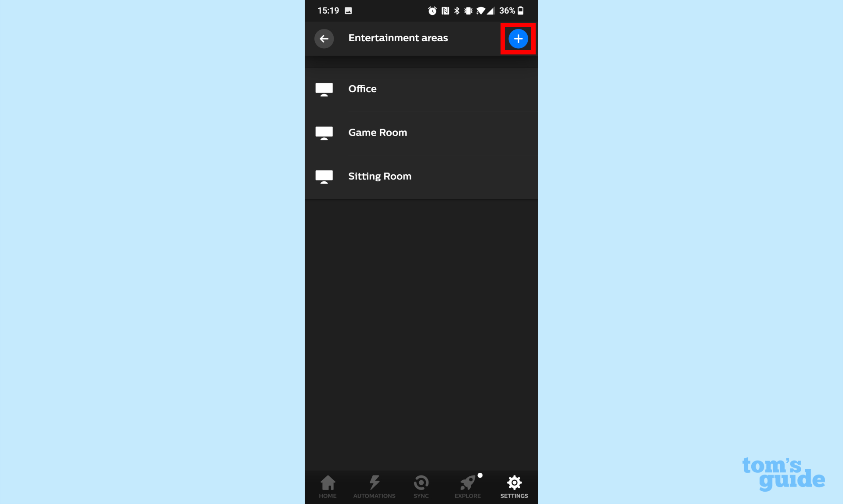Screen dimensions: 843x504
Task: Tap the Sitting Room monitor icon
Action: click(324, 176)
